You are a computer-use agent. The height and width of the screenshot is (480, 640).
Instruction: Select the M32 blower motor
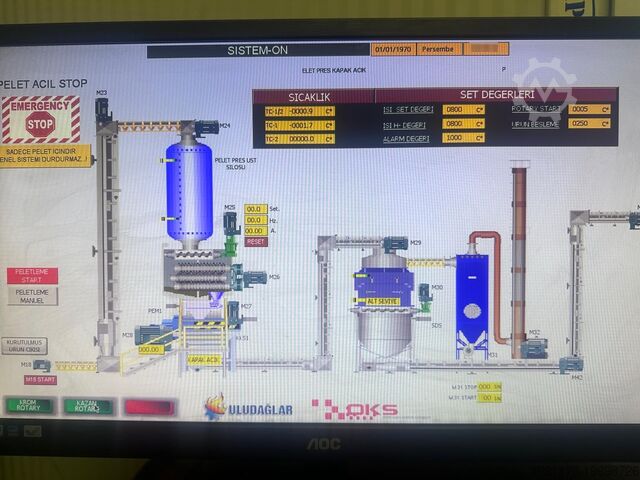[534, 347]
